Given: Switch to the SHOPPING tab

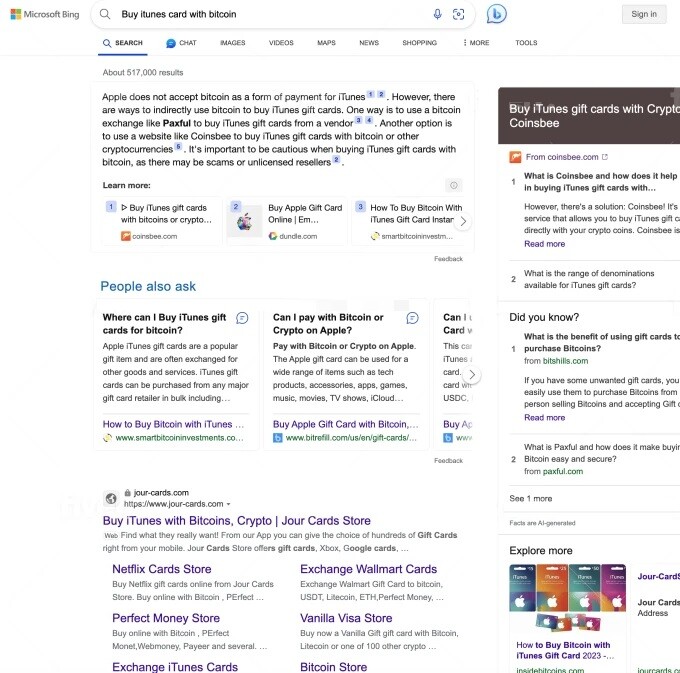Looking at the screenshot, I should point(419,43).
